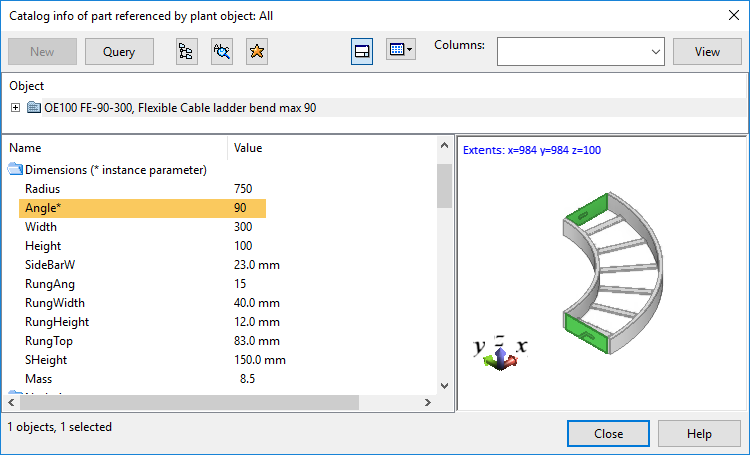750x455 pixels.
Task: Click the catalog part icon beside OE100
Action: [34, 108]
